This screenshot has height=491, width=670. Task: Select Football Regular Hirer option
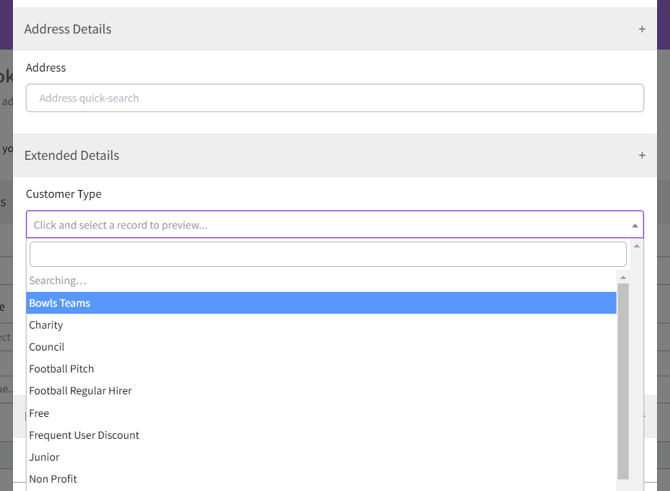[80, 391]
